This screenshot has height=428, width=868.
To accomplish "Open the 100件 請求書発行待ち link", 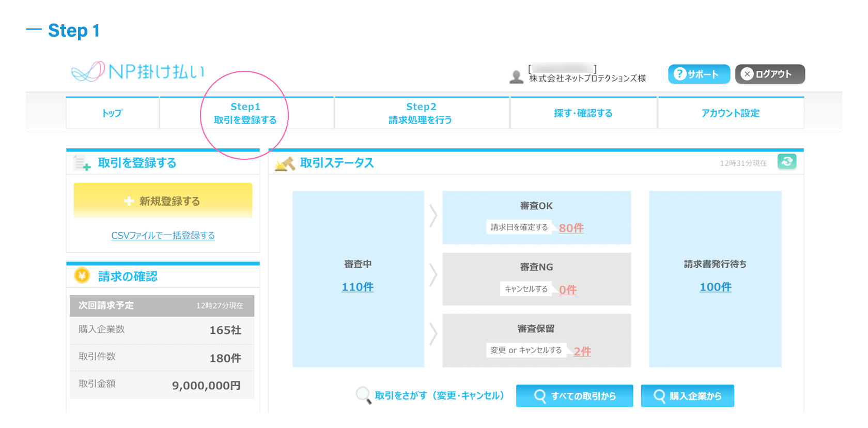I will point(716,287).
